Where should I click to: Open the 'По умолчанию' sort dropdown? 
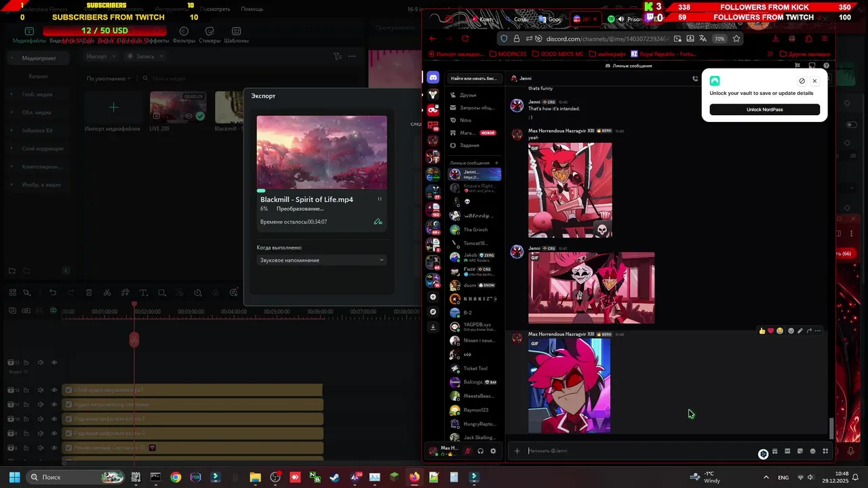pos(108,79)
